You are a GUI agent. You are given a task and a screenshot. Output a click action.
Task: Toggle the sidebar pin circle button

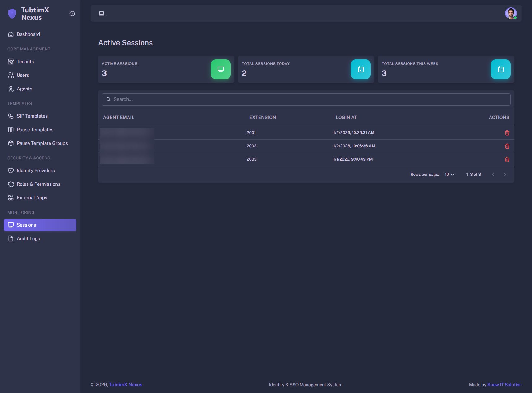pyautogui.click(x=72, y=14)
